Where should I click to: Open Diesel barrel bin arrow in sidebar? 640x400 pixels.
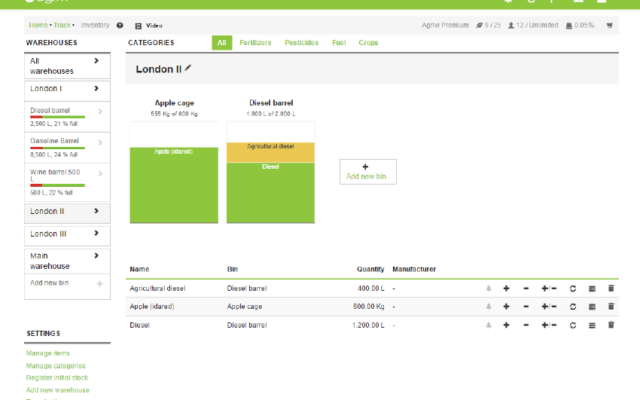point(100,111)
